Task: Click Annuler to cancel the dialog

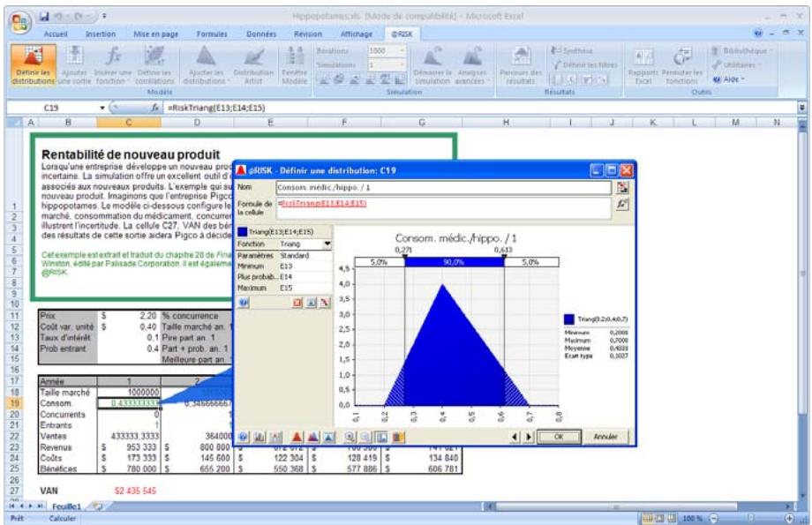Action: tap(605, 436)
